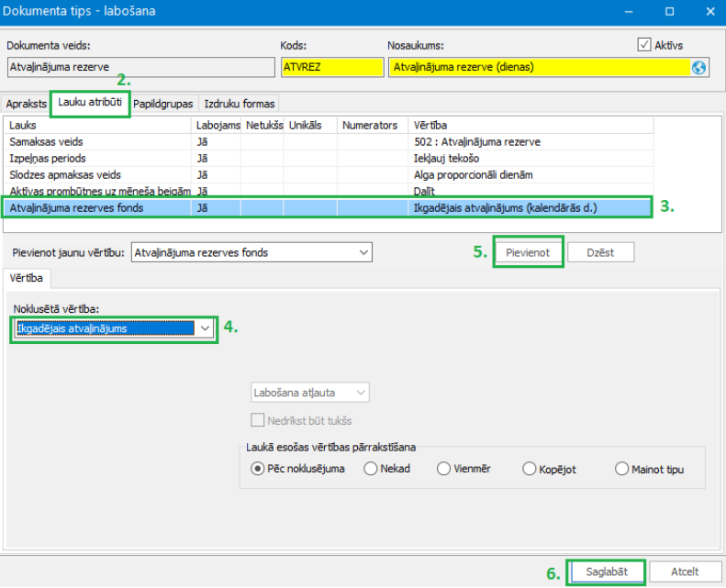The width and height of the screenshot is (726, 588).
Task: Select the Atvaļinājuma rezerves fonds row
Action: tap(329, 207)
